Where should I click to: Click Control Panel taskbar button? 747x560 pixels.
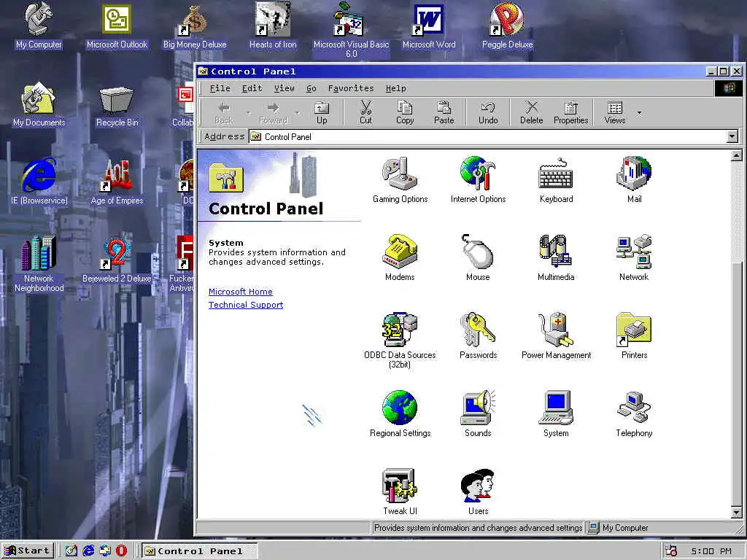click(x=200, y=551)
